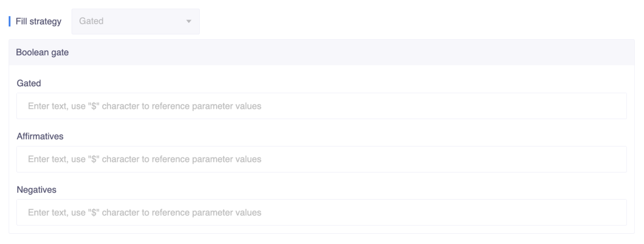
Task: Focus the Negatives text input field
Action: tap(321, 213)
